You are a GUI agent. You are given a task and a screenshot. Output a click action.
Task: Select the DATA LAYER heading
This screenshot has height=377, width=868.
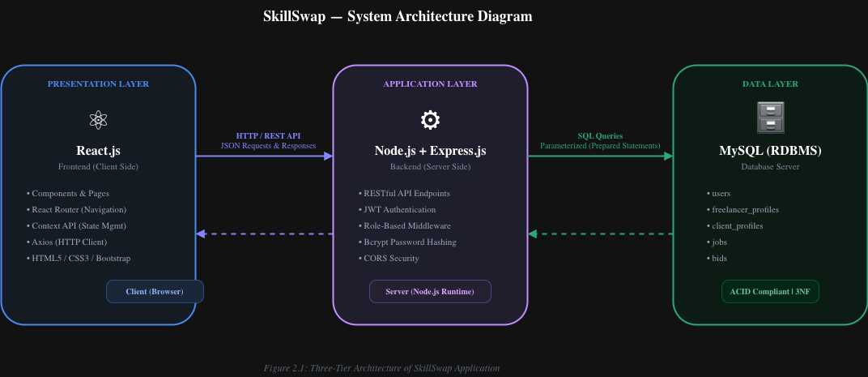770,84
